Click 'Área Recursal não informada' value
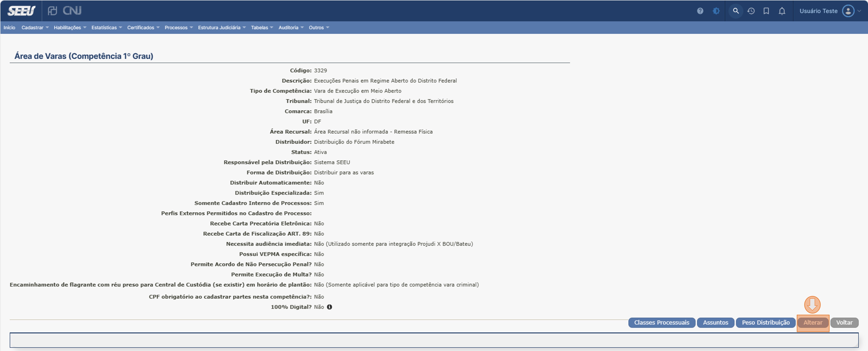868x351 pixels. pyautogui.click(x=373, y=132)
